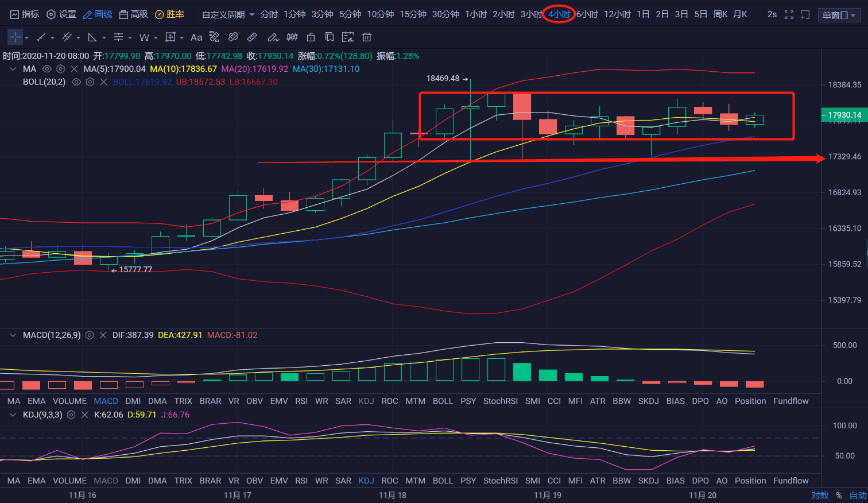868x503 pixels.
Task: Open the 单窗口 window layout dropdown
Action: [x=839, y=15]
